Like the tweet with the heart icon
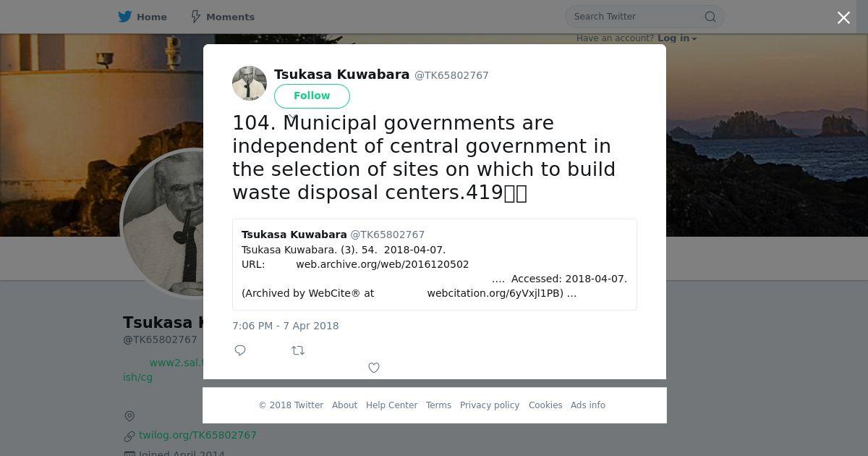The image size is (868, 456). 374,368
